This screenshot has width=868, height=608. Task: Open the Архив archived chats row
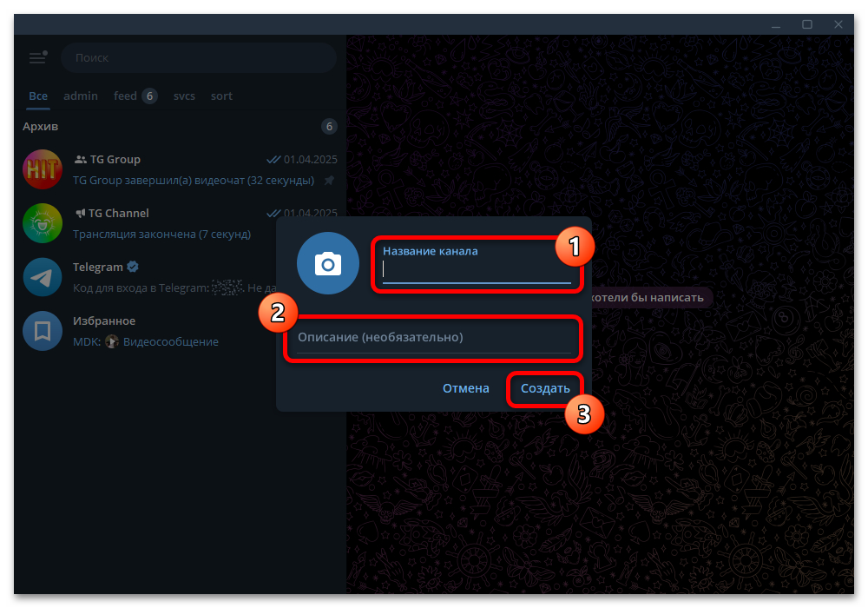[x=180, y=126]
